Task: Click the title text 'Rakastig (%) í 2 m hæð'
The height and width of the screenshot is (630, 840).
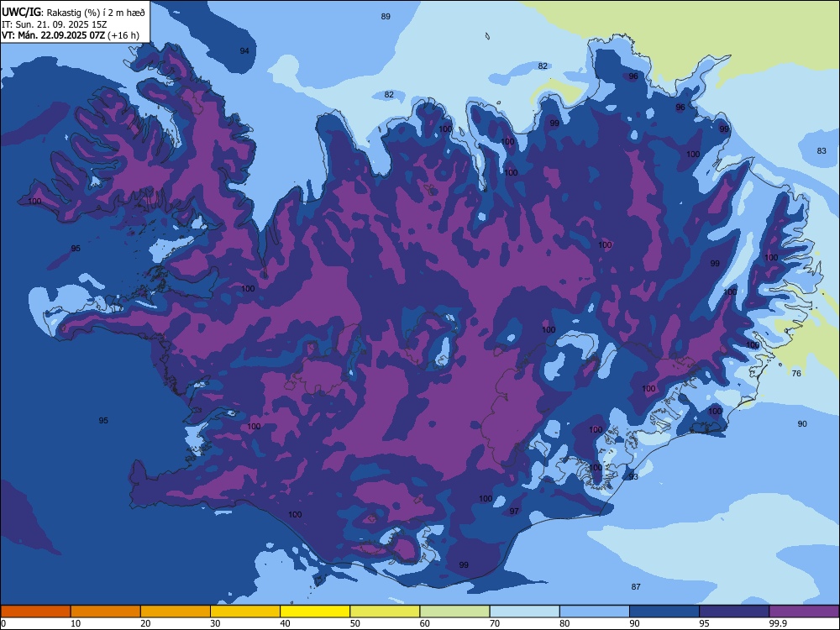Action: [x=96, y=13]
